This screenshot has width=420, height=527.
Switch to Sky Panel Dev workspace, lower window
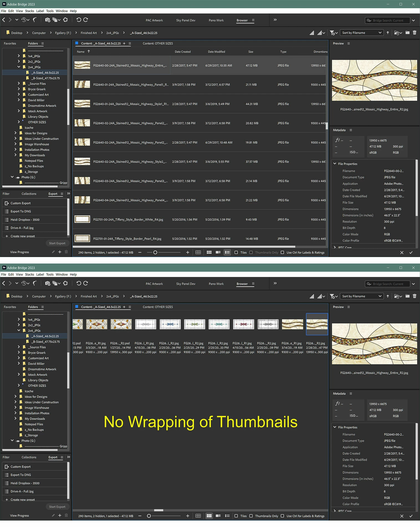pyautogui.click(x=186, y=284)
